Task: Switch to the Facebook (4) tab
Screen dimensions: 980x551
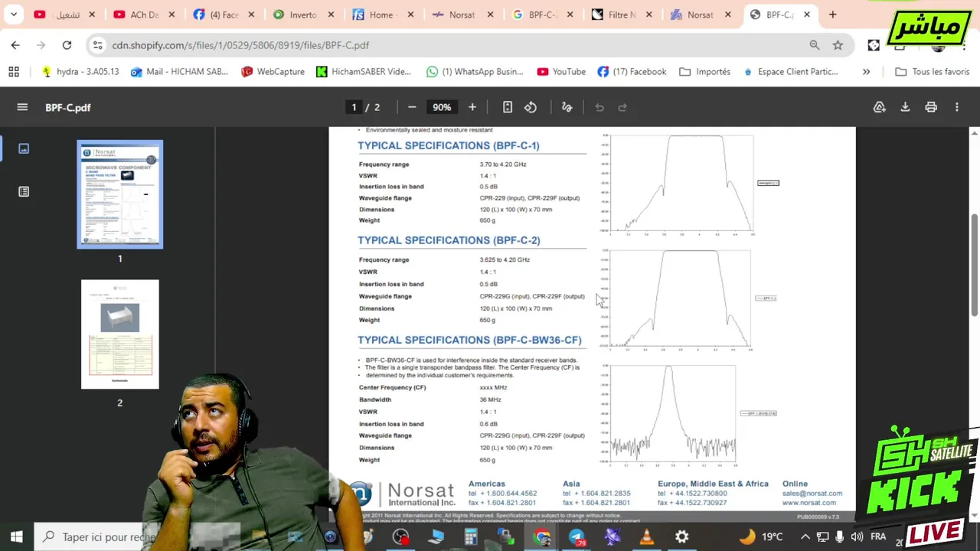Action: [224, 15]
